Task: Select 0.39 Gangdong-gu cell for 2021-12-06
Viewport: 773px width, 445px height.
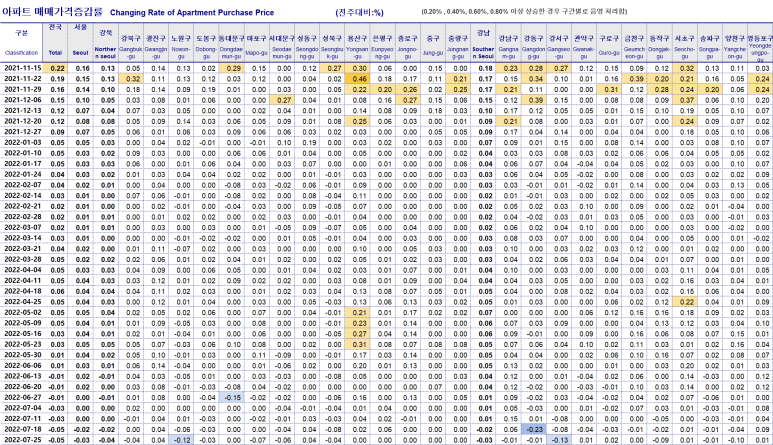Action: pyautogui.click(x=533, y=100)
